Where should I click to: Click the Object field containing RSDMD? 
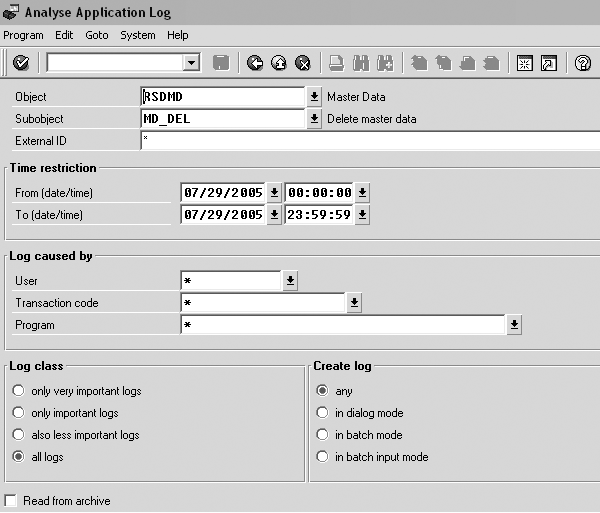click(x=223, y=97)
